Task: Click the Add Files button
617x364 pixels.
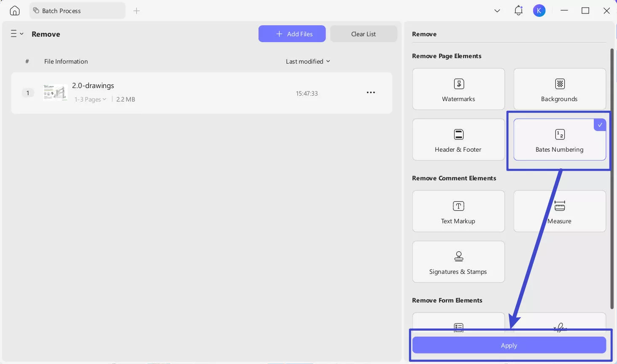Action: 292,34
